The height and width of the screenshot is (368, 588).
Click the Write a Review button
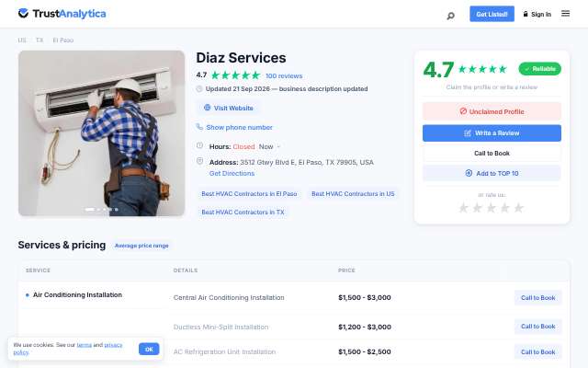(x=492, y=132)
